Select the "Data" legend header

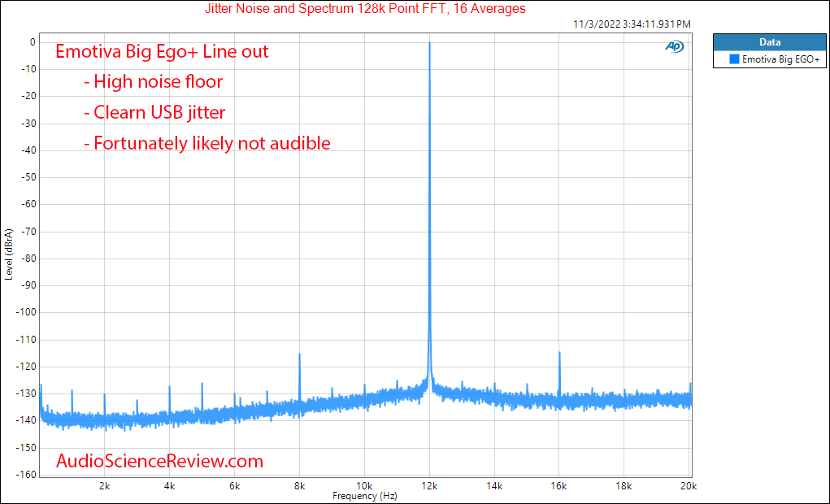coord(770,42)
